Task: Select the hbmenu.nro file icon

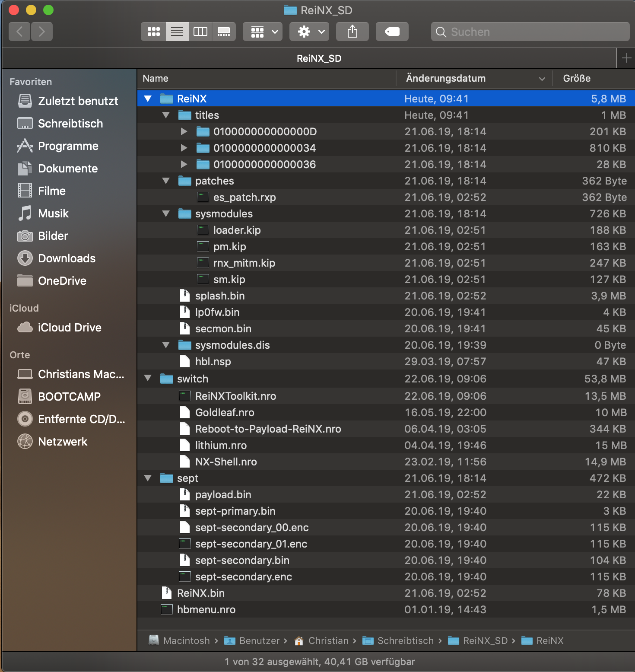Action: pos(167,609)
